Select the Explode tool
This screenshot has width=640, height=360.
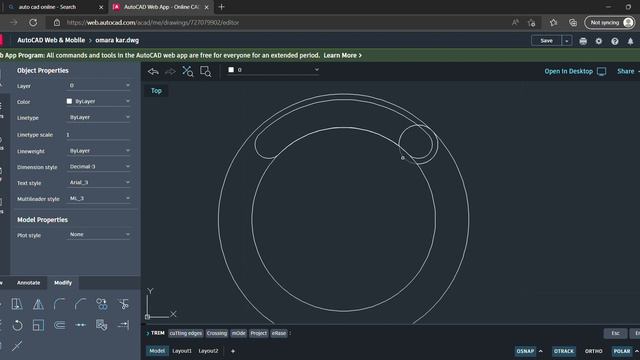pos(102,325)
